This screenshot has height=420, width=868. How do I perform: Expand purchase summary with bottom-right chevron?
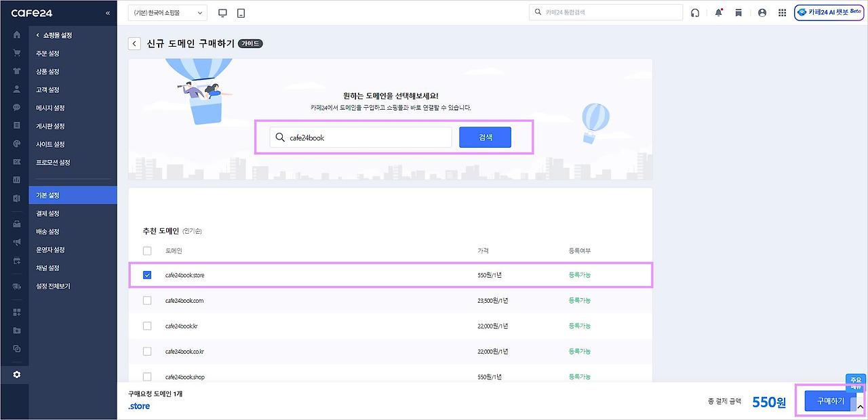[x=860, y=406]
